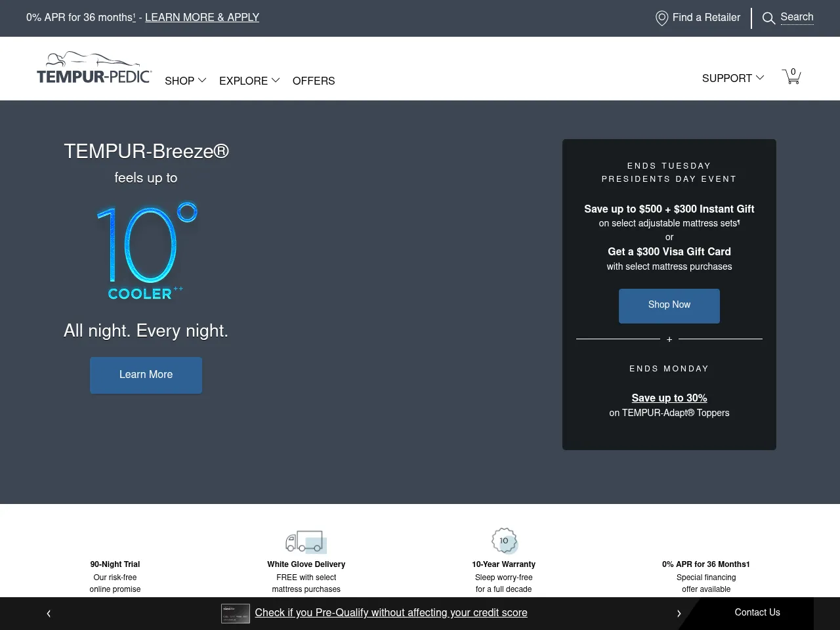The image size is (840, 630).
Task: Click the left arrow on the bottom banner
Action: coord(48,614)
